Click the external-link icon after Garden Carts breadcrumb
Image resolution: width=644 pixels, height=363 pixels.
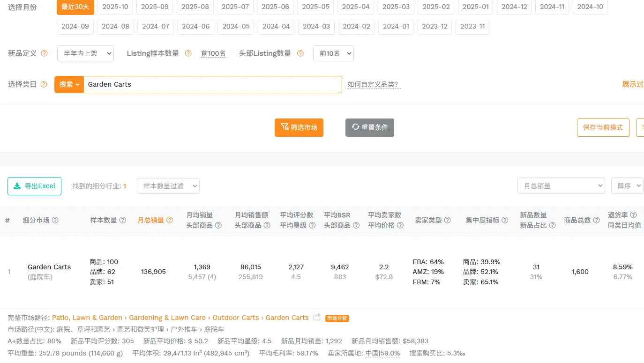coord(318,317)
